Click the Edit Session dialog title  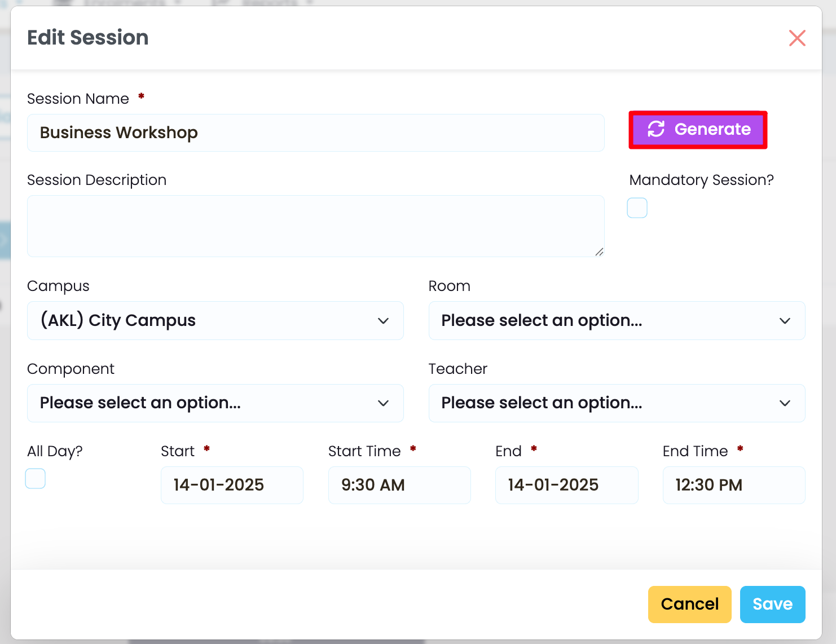tap(88, 38)
